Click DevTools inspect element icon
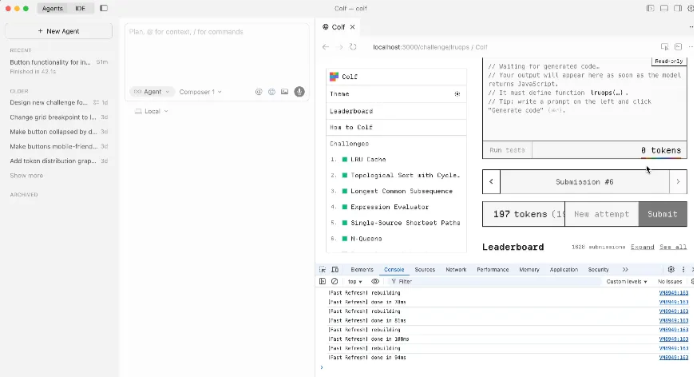This screenshot has width=694, height=377. (x=322, y=269)
